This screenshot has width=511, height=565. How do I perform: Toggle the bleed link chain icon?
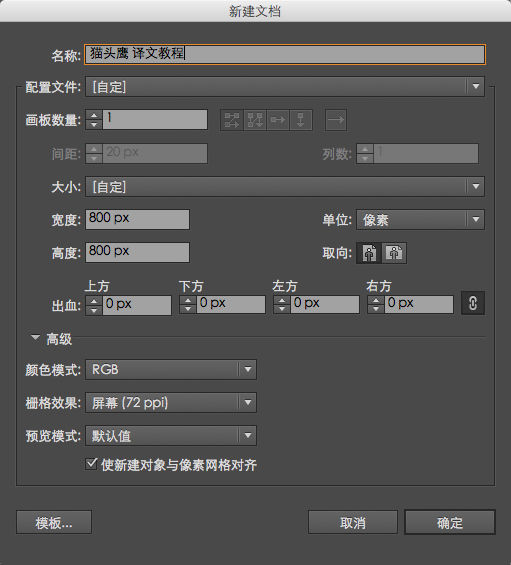click(473, 303)
